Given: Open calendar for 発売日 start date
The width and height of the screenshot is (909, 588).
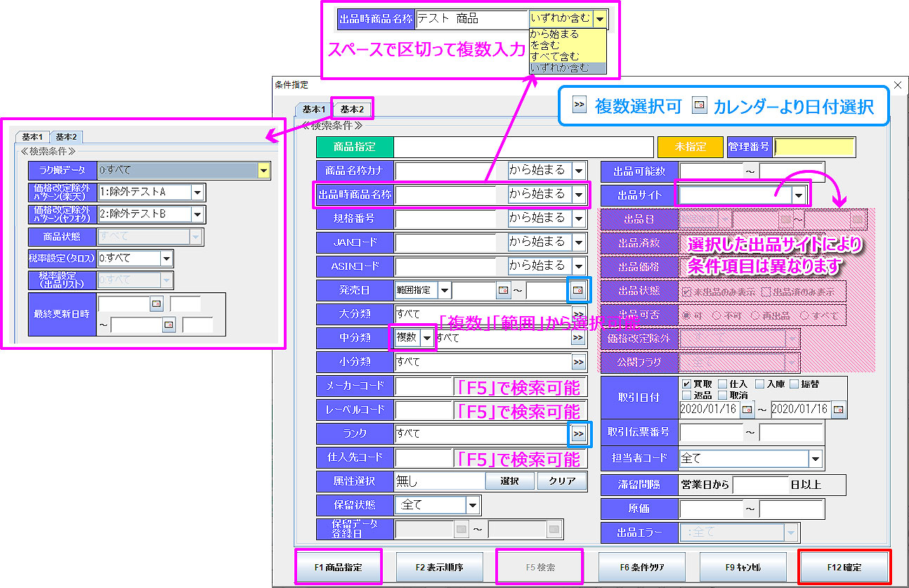Looking at the screenshot, I should coord(504,289).
